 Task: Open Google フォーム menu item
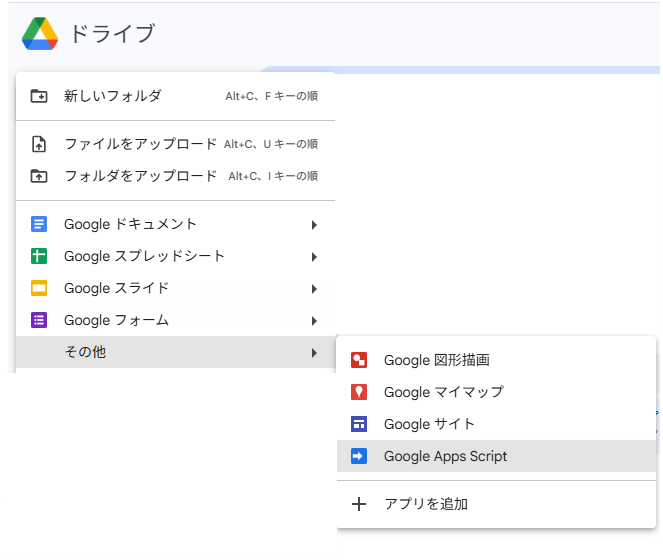click(x=175, y=320)
